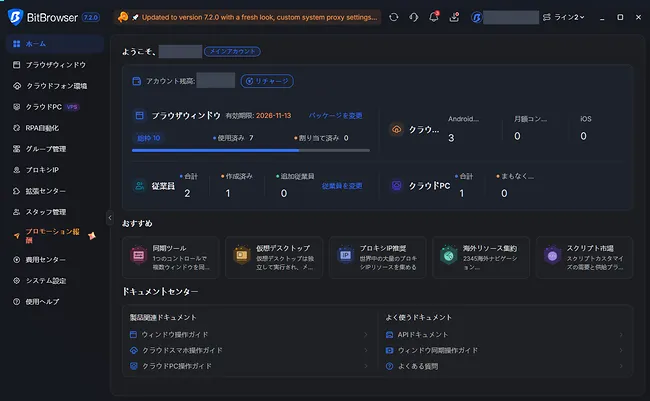
Task: Click the 従業員 people icon
Action: (140, 186)
